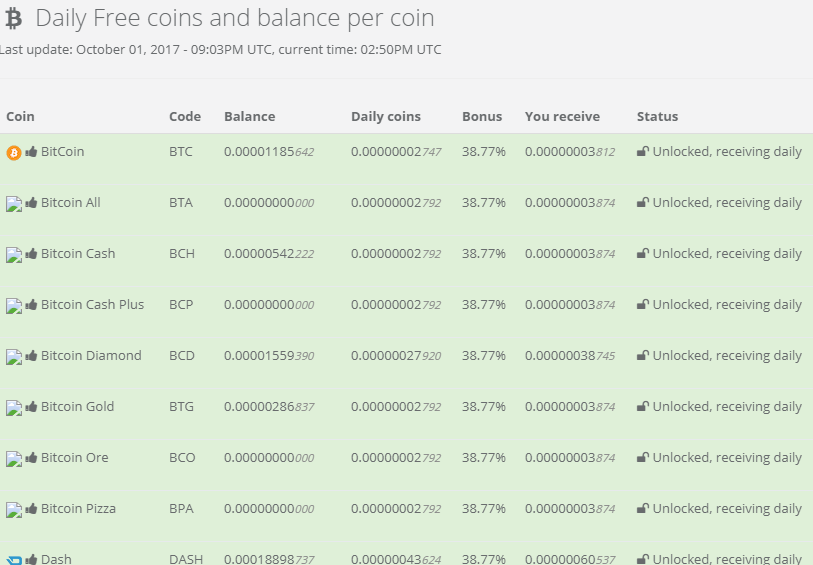Click the Coin column header
The width and height of the screenshot is (813, 565).
point(20,116)
